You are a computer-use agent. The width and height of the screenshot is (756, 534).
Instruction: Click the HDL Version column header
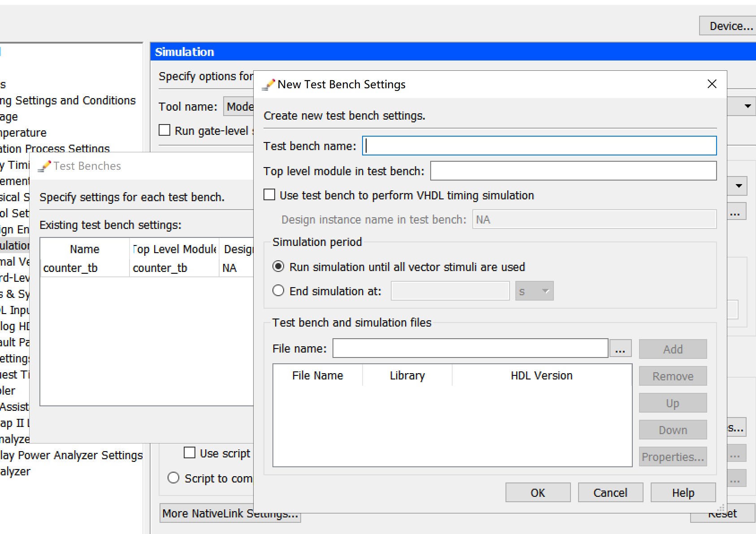(x=542, y=375)
